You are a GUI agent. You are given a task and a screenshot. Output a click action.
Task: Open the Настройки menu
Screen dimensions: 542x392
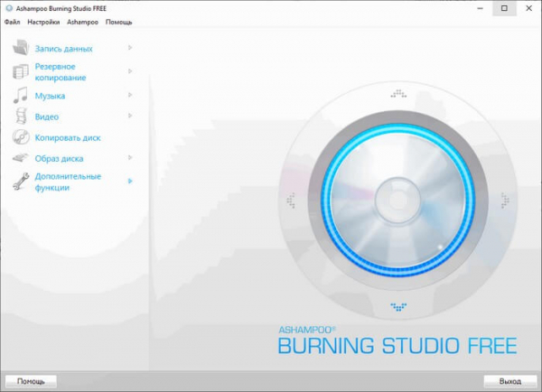coord(43,22)
